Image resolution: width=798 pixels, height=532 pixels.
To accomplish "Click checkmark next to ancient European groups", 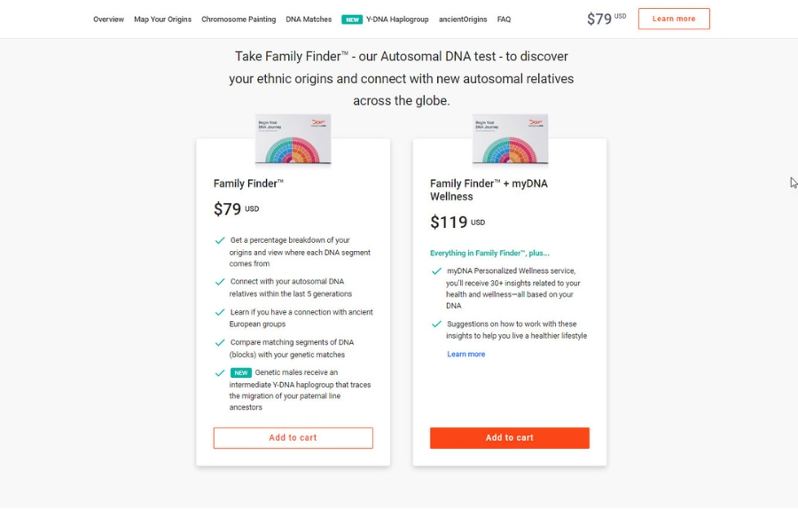I will point(220,312).
